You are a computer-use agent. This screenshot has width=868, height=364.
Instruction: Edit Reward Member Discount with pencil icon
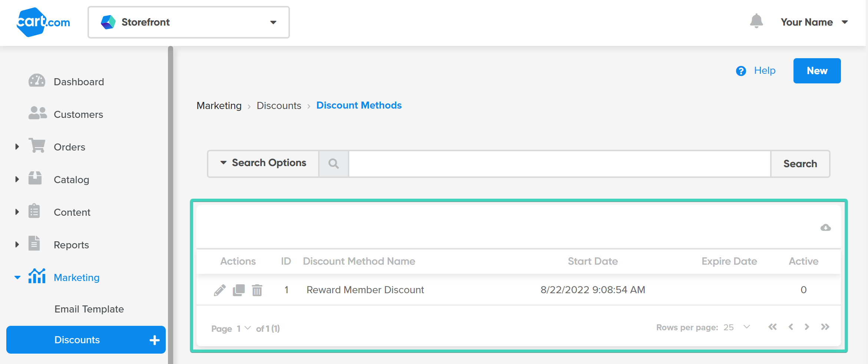[x=220, y=290]
